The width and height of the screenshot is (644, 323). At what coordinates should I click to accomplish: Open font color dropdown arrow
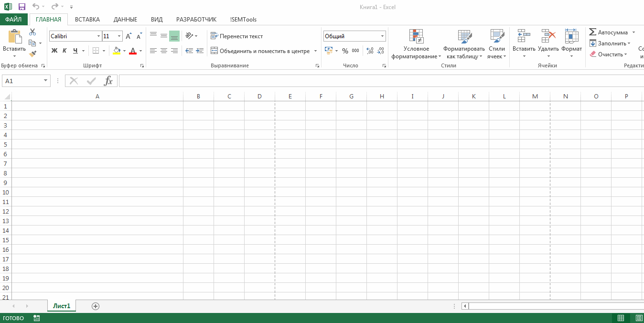click(140, 51)
